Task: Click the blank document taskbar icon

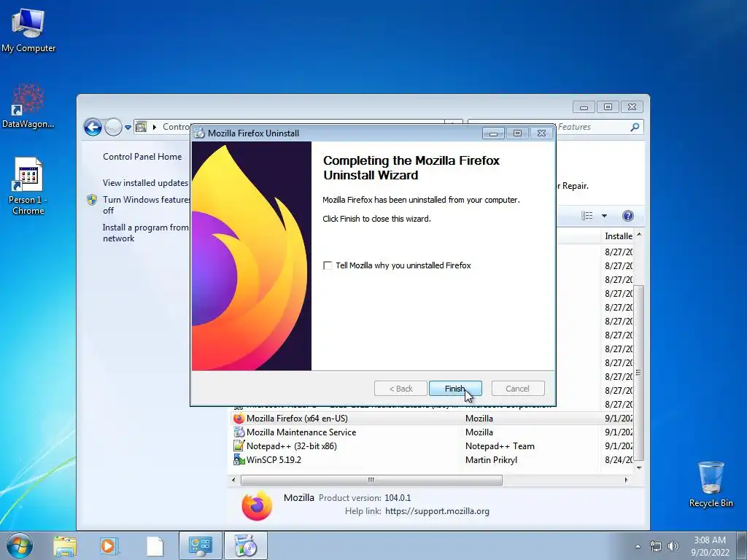Action: coord(155,546)
